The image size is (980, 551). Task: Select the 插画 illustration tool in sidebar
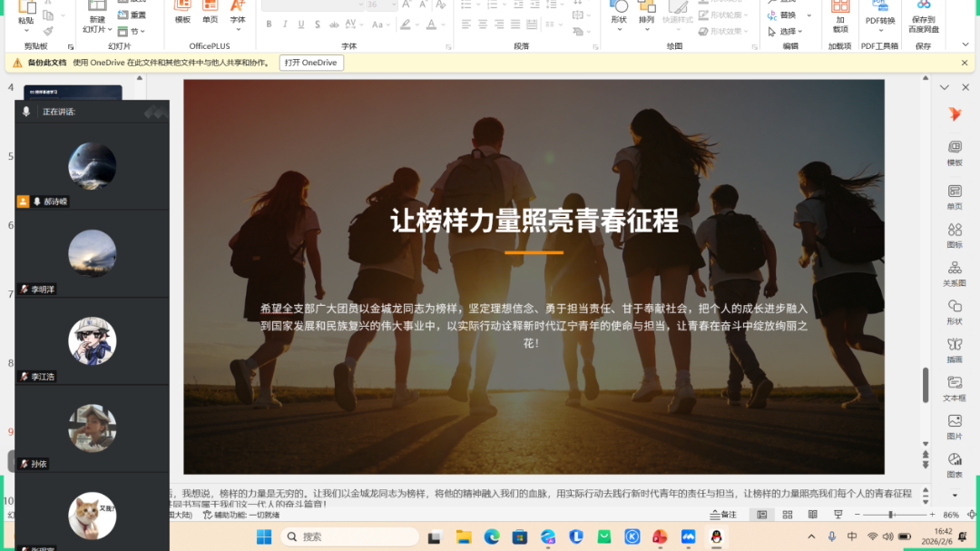pos(954,349)
